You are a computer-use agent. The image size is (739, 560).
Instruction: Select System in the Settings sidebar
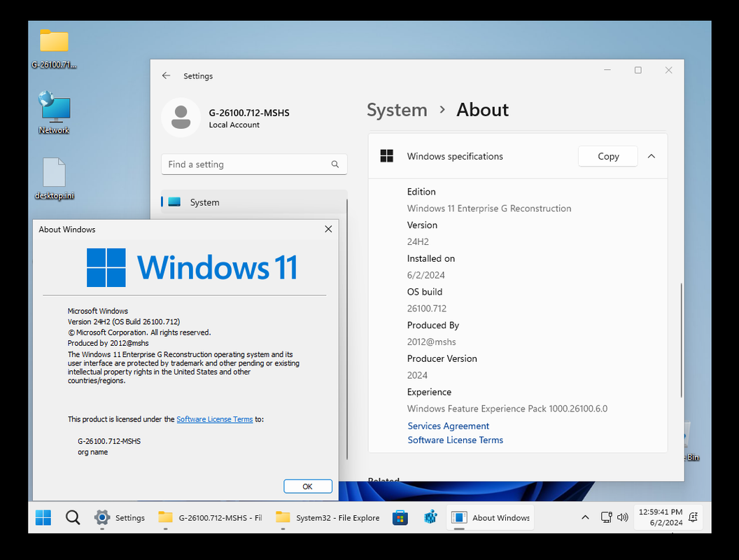click(253, 202)
